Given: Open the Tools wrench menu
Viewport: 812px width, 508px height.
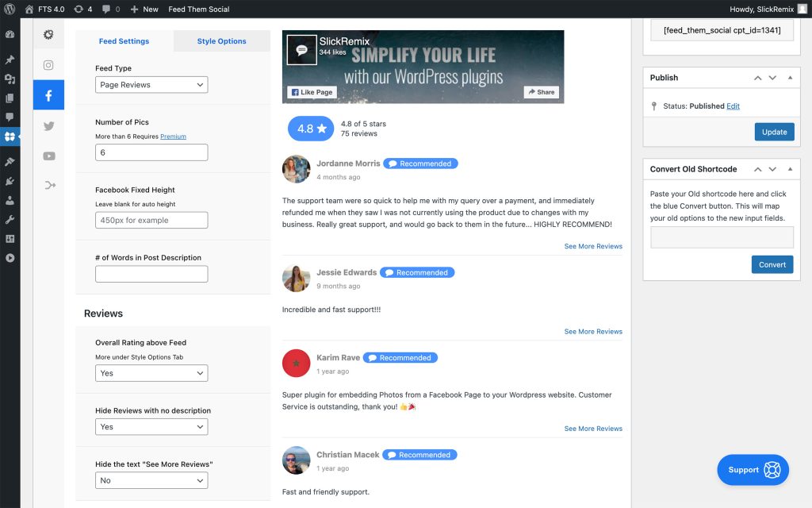Looking at the screenshot, I should click(10, 219).
